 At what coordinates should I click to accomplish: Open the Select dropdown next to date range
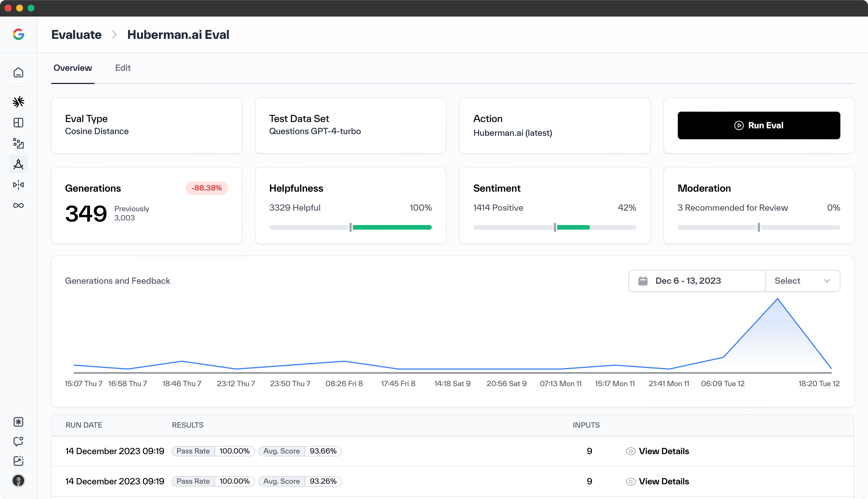click(x=802, y=281)
